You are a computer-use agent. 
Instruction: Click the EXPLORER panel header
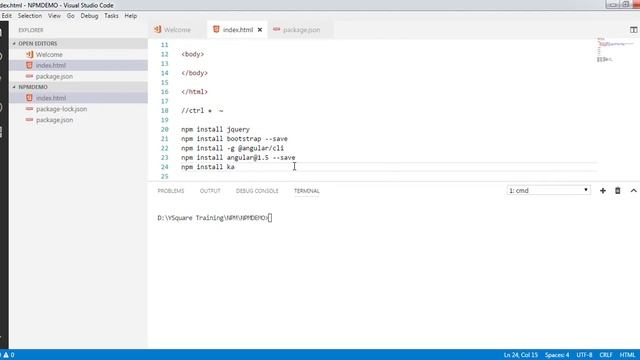tap(31, 30)
